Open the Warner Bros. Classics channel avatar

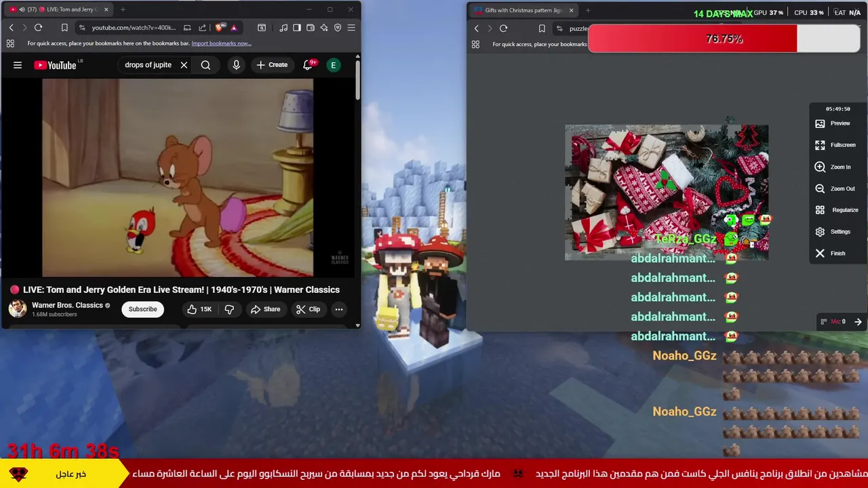18,309
